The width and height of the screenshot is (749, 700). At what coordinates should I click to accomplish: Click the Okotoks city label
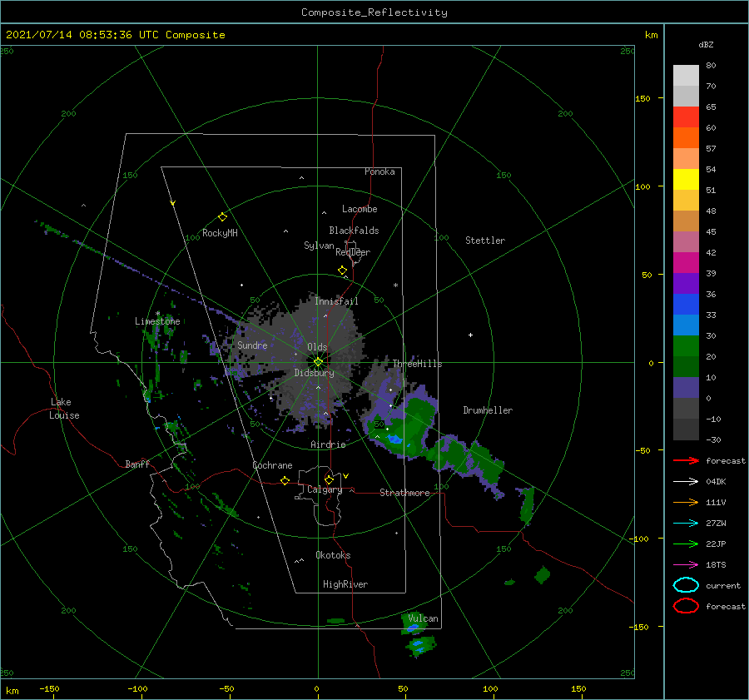tap(333, 554)
